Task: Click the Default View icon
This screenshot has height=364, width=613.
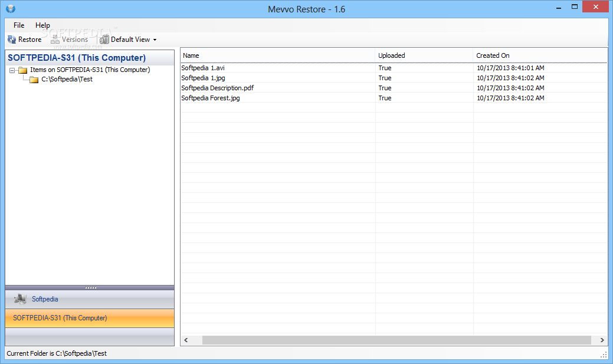Action: 104,40
